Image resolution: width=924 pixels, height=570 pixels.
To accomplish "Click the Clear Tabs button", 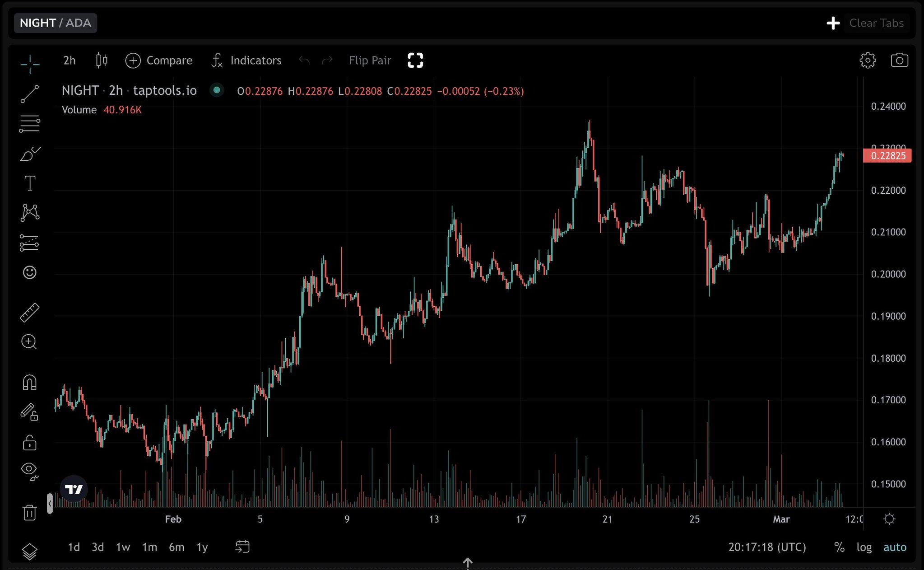I will (x=876, y=23).
